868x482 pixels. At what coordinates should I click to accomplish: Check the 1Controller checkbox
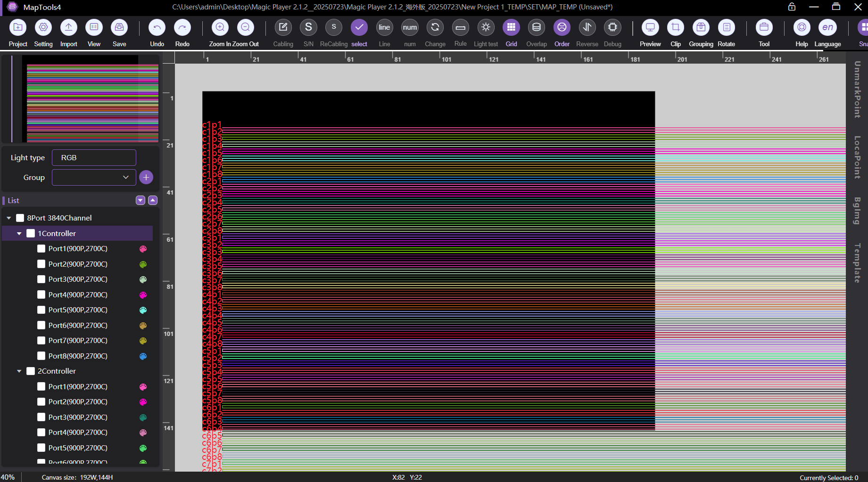31,234
